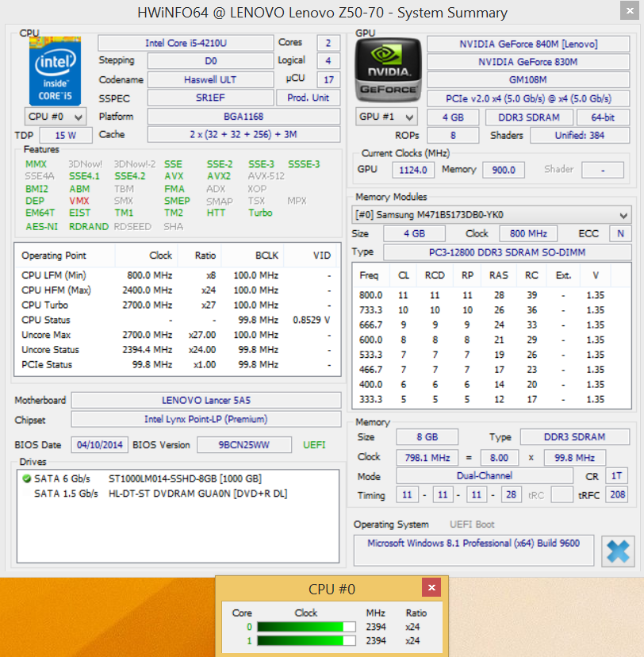Click the PCIe Status row
The width and height of the screenshot is (644, 657).
click(178, 364)
